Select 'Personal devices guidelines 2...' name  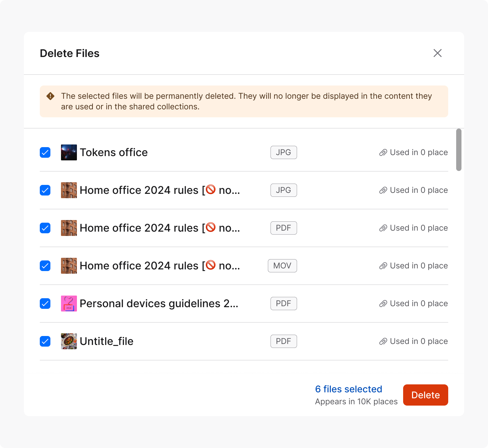tap(159, 304)
